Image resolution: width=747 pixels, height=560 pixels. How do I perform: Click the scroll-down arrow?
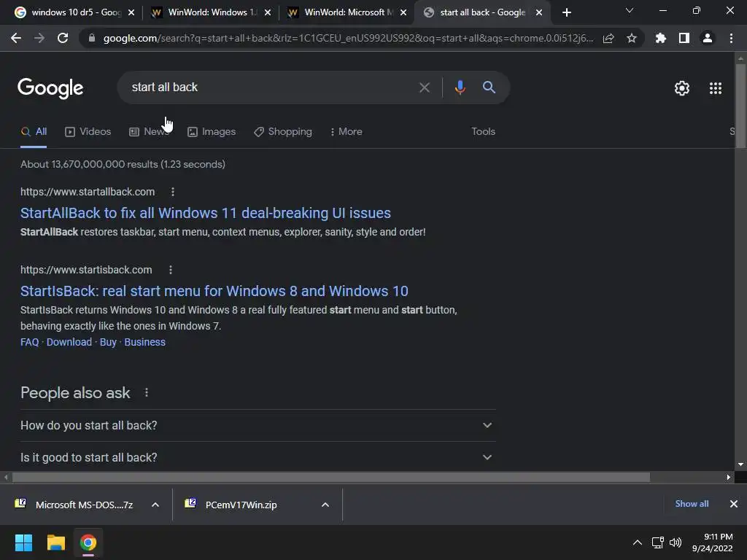(740, 464)
